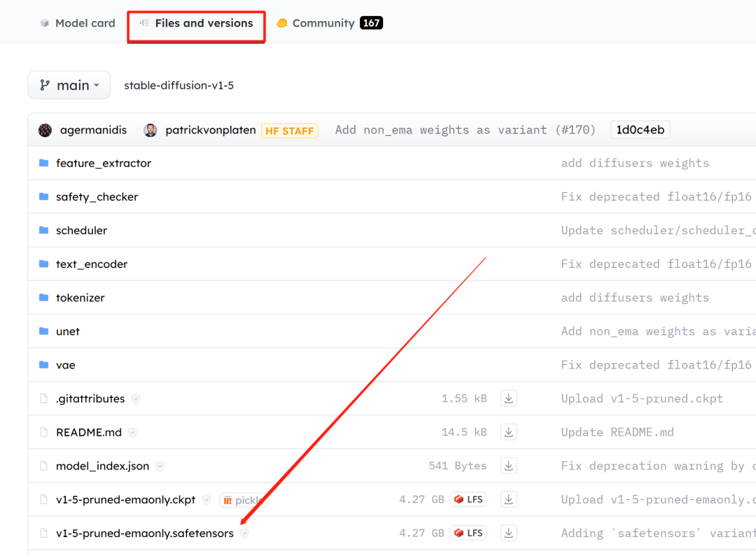The image size is (756, 556).
Task: Open the model_index.json file
Action: 103,466
